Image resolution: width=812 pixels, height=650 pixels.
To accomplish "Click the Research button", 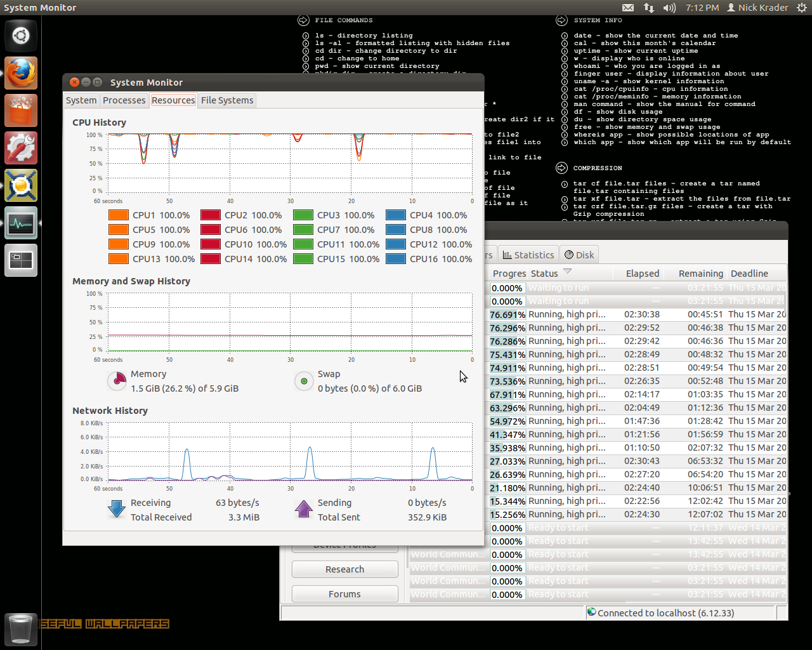I will coord(344,569).
